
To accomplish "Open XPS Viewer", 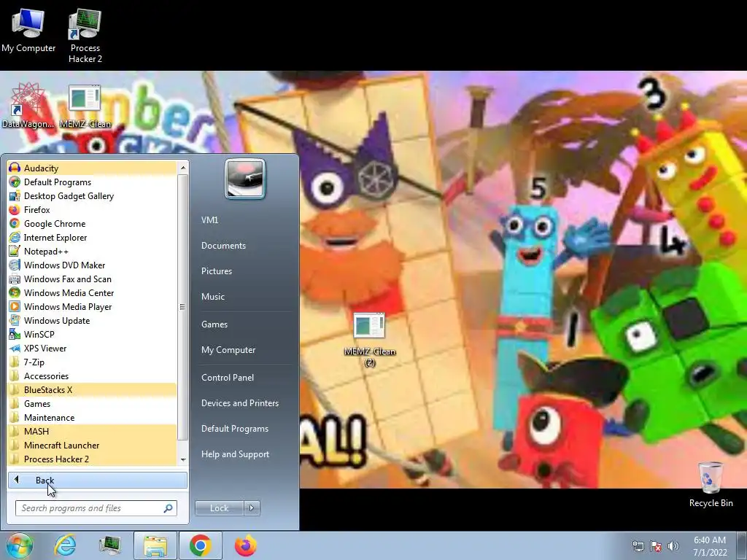I will (x=92, y=348).
